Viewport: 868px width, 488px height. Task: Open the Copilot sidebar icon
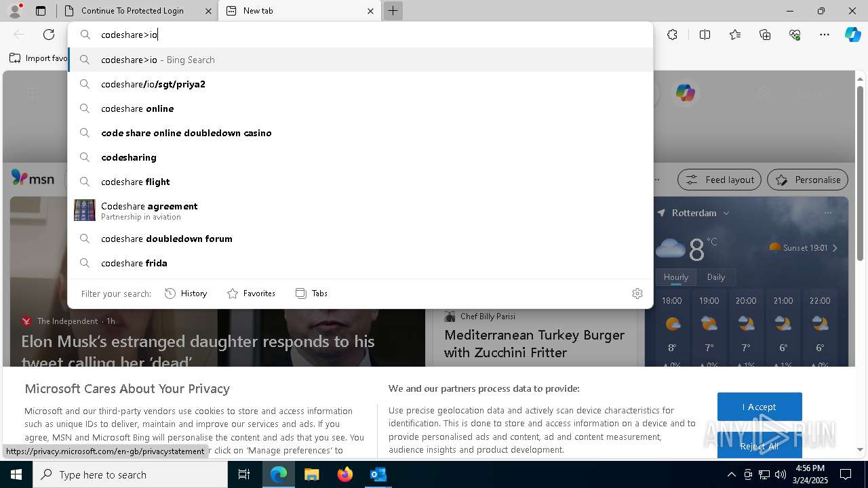coord(852,35)
